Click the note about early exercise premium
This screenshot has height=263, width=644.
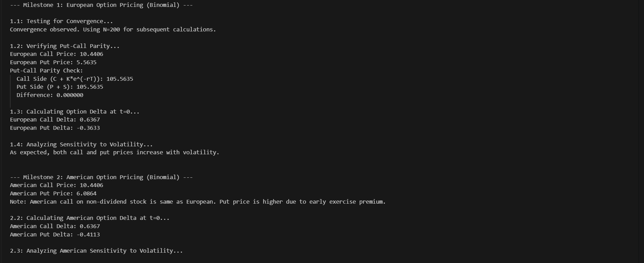click(x=198, y=202)
